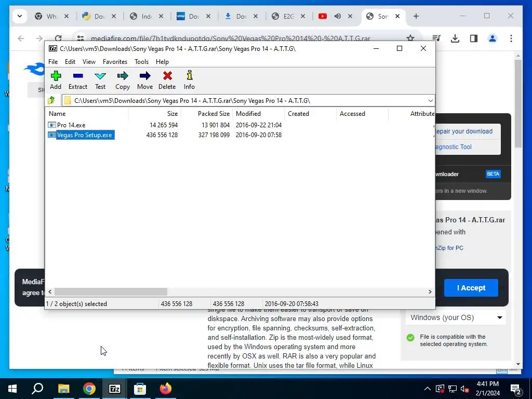
Task: Click the right arrow of 7-Zip scrollbar
Action: click(x=430, y=292)
